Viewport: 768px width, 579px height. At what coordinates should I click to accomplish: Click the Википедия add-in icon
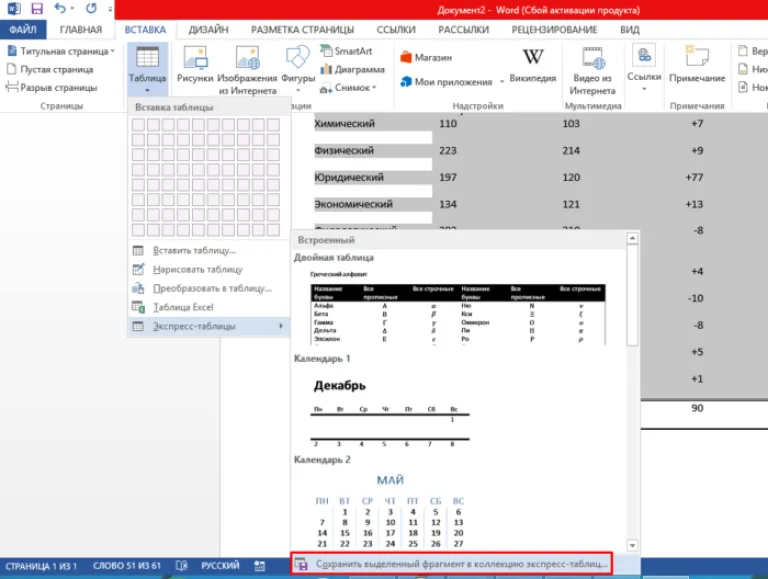tap(532, 64)
